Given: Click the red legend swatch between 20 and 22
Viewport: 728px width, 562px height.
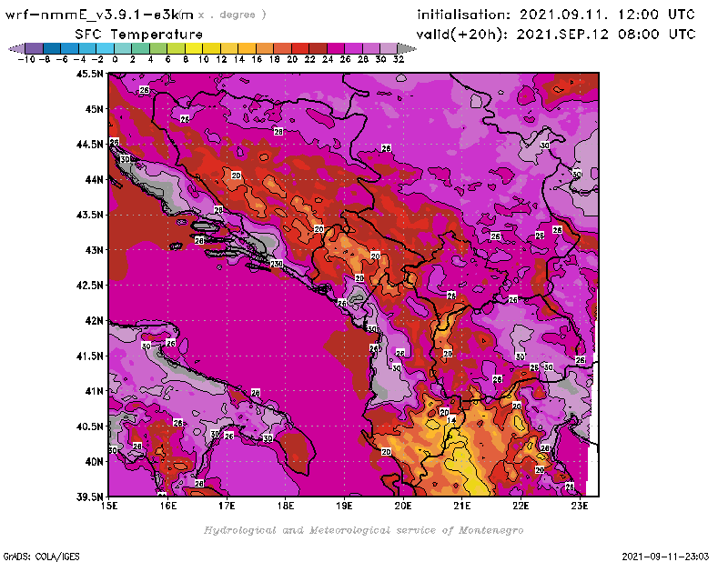Looking at the screenshot, I should click(x=300, y=48).
